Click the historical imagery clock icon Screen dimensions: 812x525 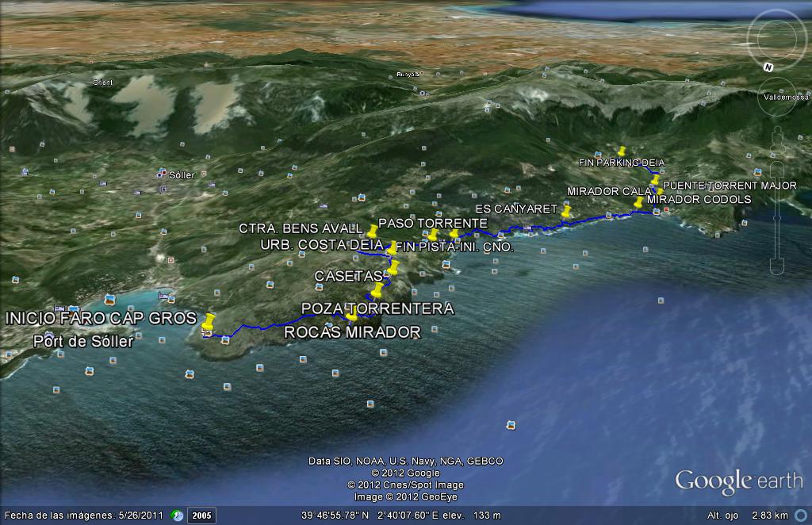[178, 515]
